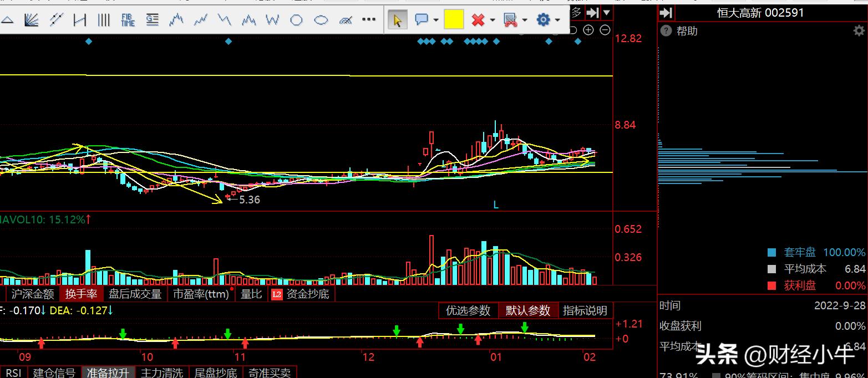868x378 pixels.
Task: Click the chip distribution settings gear
Action: coord(859,31)
